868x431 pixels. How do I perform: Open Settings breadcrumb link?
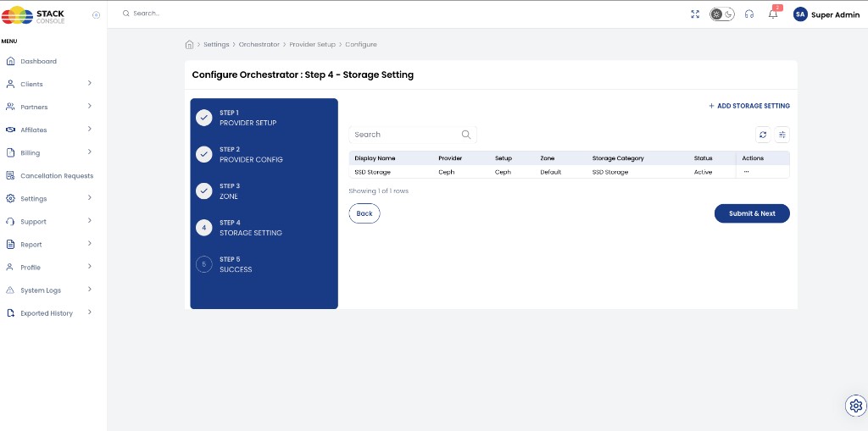[x=216, y=44]
